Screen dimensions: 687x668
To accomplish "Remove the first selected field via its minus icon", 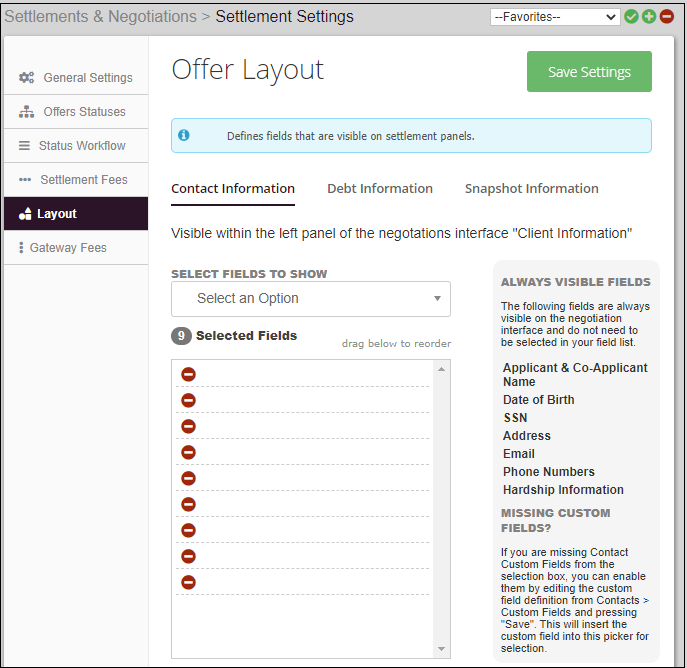I will pyautogui.click(x=188, y=374).
